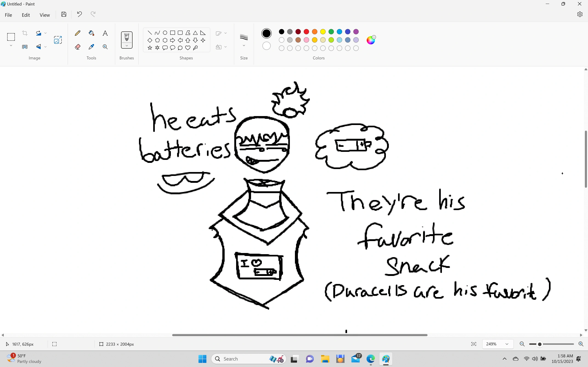Image resolution: width=588 pixels, height=367 pixels.
Task: Select the Eraser tool
Action: (77, 47)
